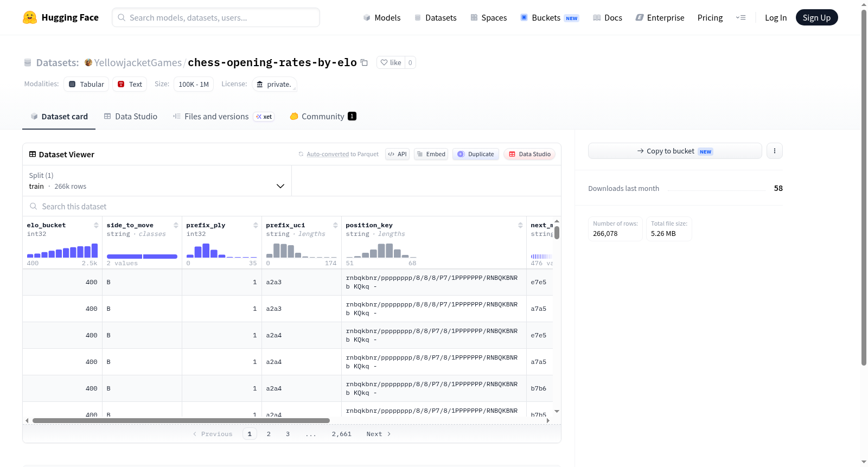Viewport: 868px width, 467px height.
Task: Click the side_to_move class distribution bar
Action: click(x=142, y=256)
